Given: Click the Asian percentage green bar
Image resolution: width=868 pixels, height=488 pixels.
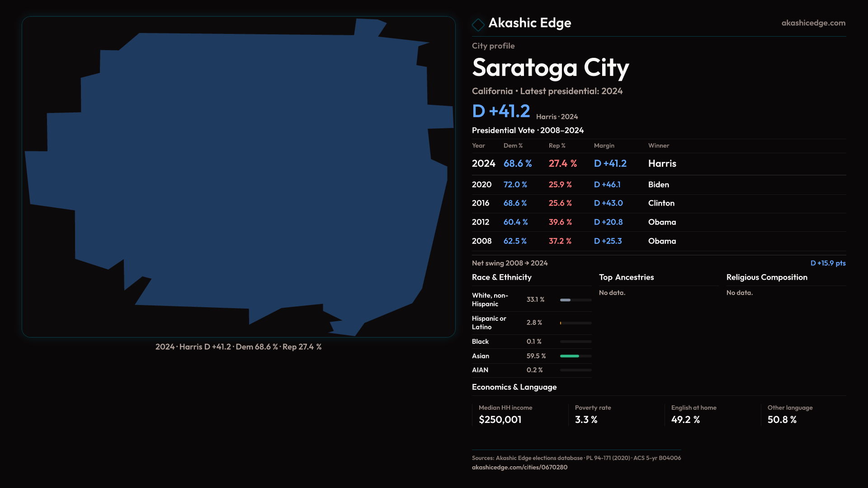Looking at the screenshot, I should click(569, 356).
